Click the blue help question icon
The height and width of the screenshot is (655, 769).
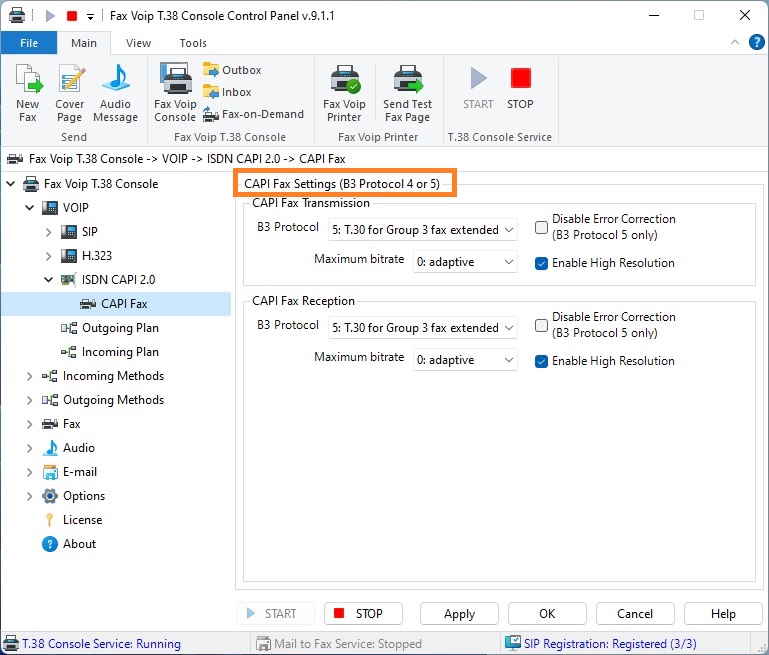(x=756, y=42)
